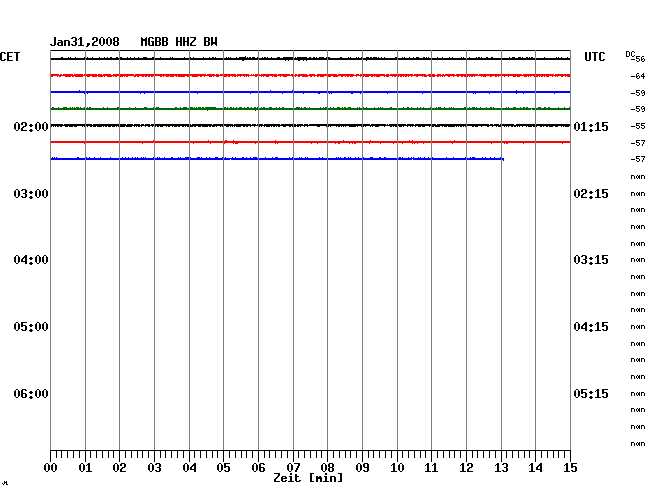Click minute 08 on the time axis
The height and width of the screenshot is (494, 650).
pos(327,468)
